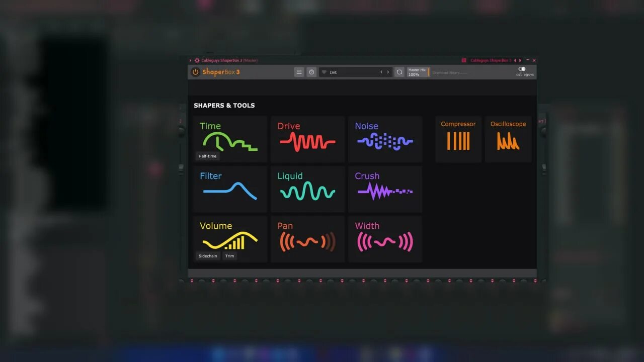Add the Drive shaper
Image resolution: width=644 pixels, height=362 pixels.
(307, 139)
